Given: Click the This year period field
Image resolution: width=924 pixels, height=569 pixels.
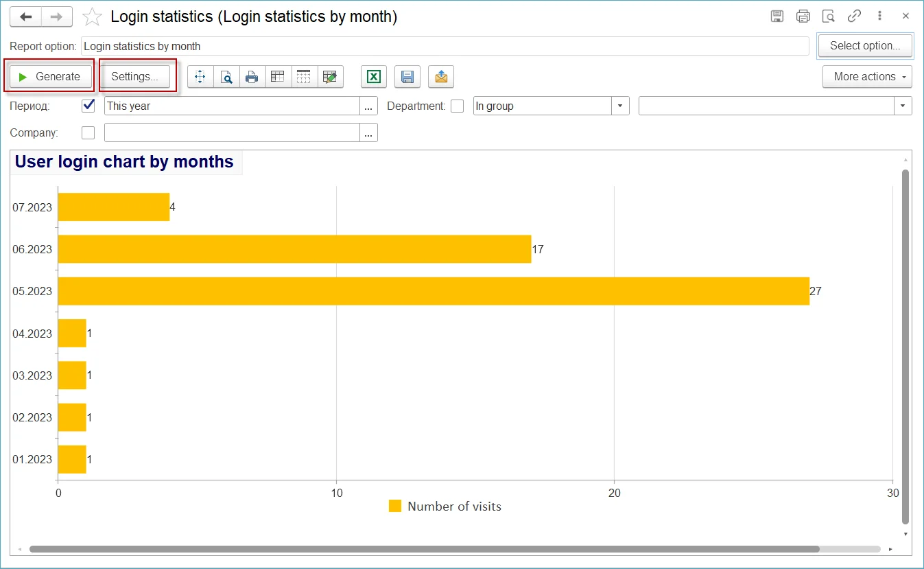Looking at the screenshot, I should click(231, 106).
